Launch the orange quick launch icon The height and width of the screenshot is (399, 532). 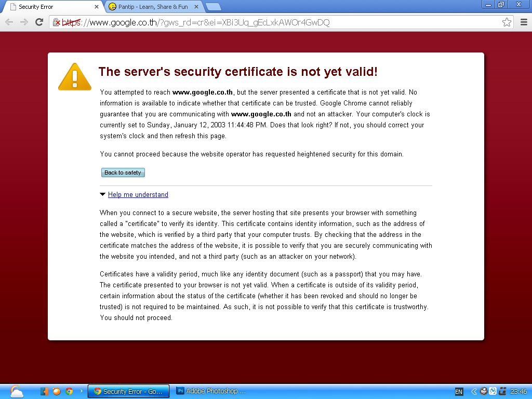[57, 391]
